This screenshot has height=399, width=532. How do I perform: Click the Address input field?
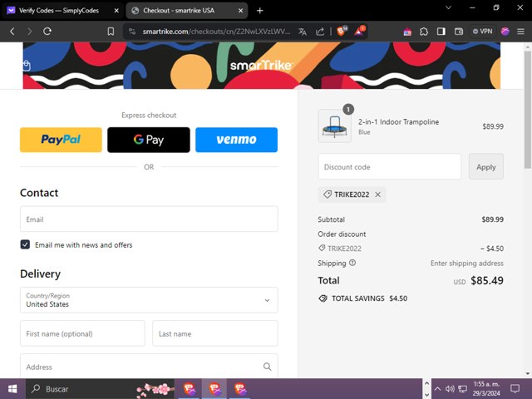pos(149,366)
